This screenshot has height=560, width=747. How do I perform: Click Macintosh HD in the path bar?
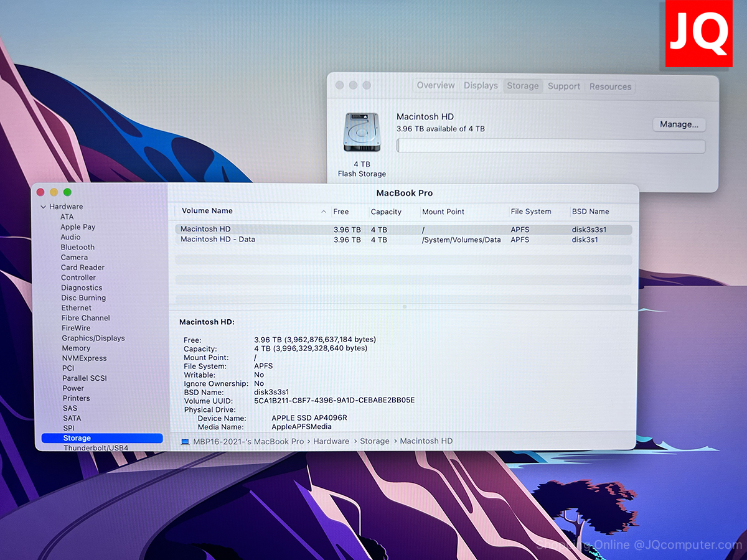pyautogui.click(x=426, y=441)
